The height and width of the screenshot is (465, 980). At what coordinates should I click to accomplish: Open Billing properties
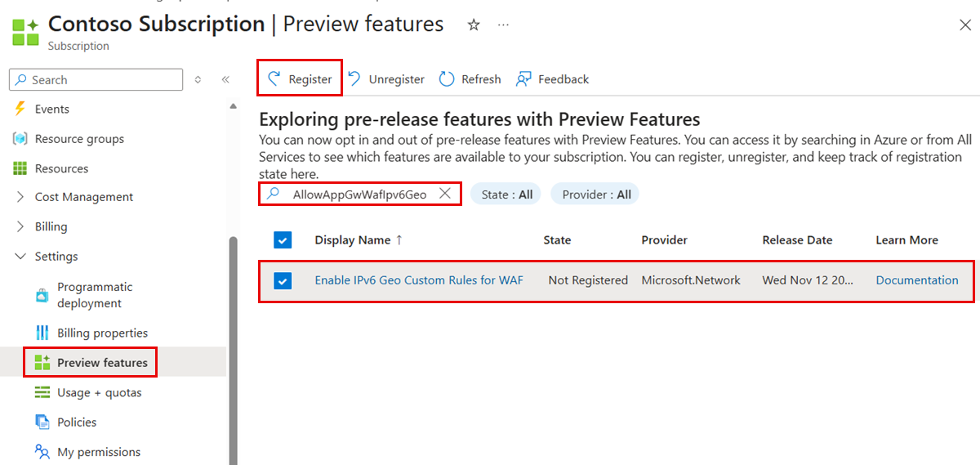(102, 333)
